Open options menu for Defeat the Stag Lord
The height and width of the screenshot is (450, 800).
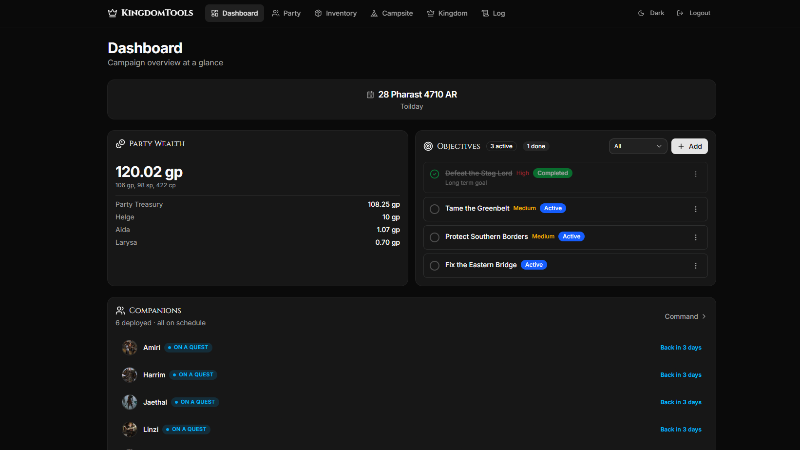pyautogui.click(x=695, y=174)
